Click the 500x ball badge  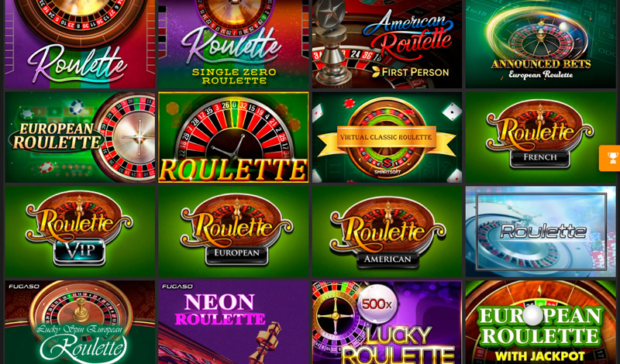click(x=376, y=304)
